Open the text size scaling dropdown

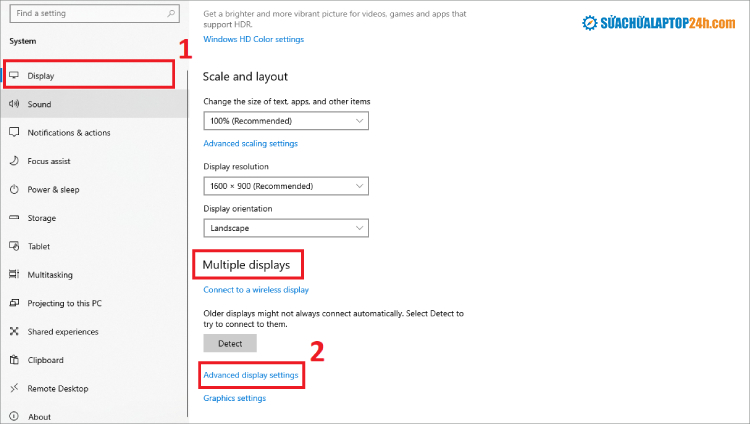(x=286, y=121)
